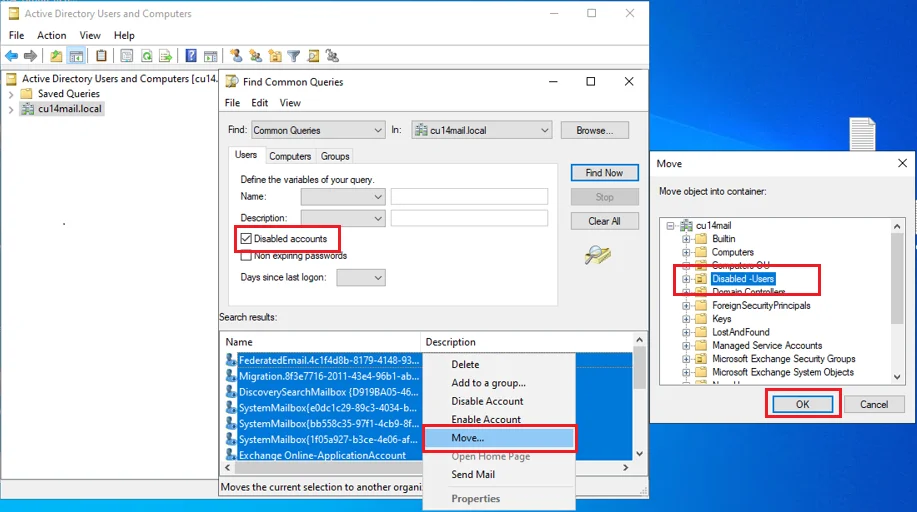Open the Name condition dropdown
Screen dimensions: 917x512
(343, 197)
